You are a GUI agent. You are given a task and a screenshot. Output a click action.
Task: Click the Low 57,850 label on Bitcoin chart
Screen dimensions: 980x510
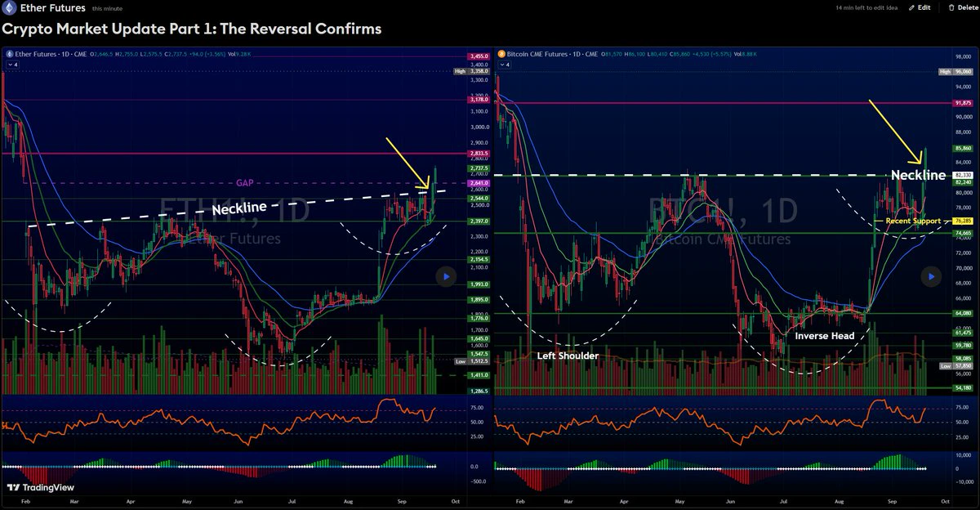click(955, 366)
